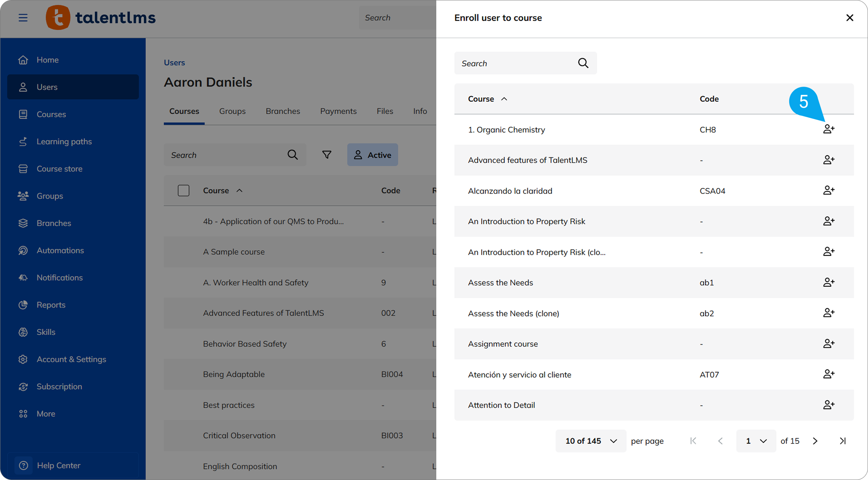
Task: Open Notifications in the sidebar
Action: [73, 277]
